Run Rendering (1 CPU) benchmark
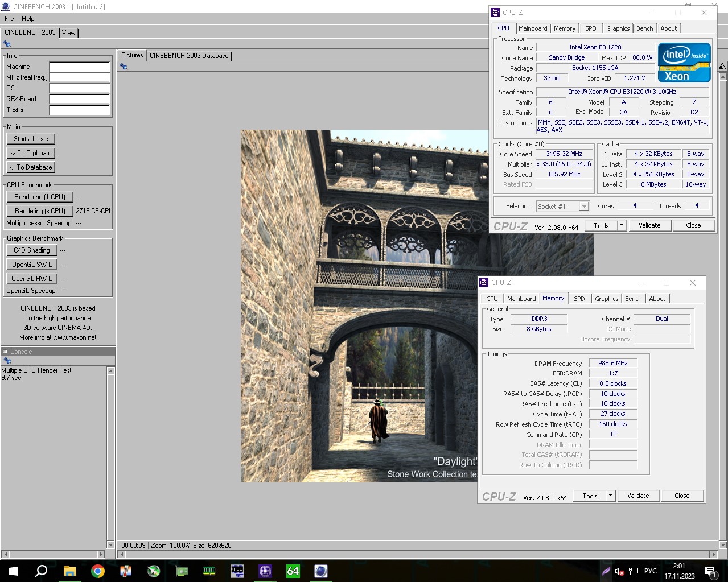 [40, 197]
